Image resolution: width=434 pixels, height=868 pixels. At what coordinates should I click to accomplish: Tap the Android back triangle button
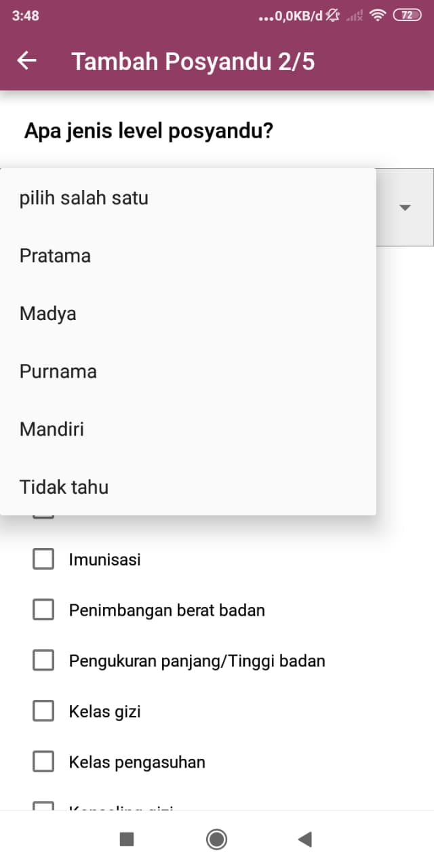305,839
